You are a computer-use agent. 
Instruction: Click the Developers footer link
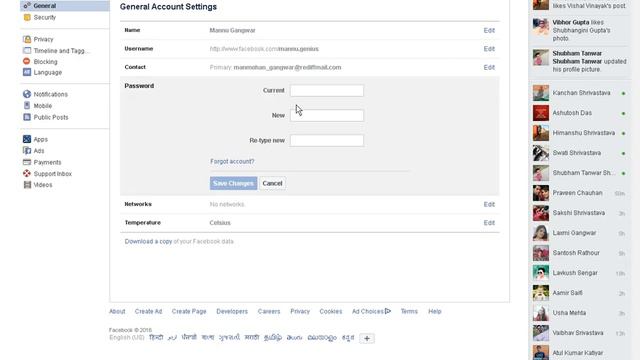pos(232,311)
